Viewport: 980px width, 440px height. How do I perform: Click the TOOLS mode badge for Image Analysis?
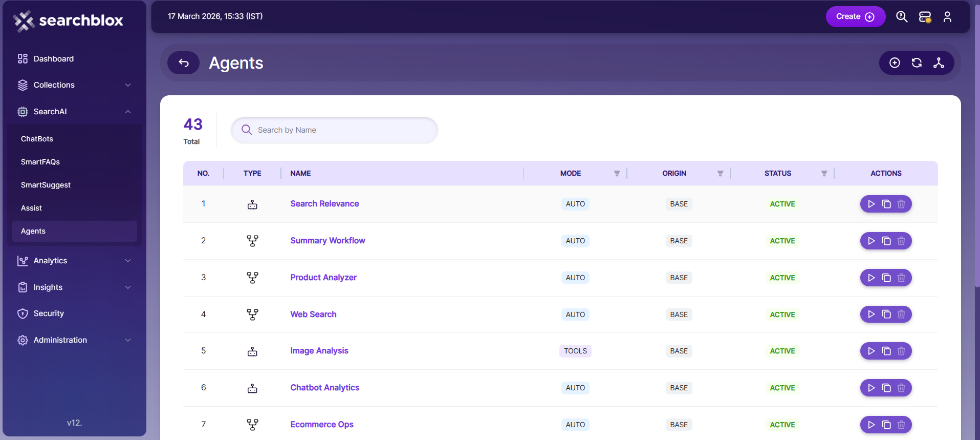575,351
